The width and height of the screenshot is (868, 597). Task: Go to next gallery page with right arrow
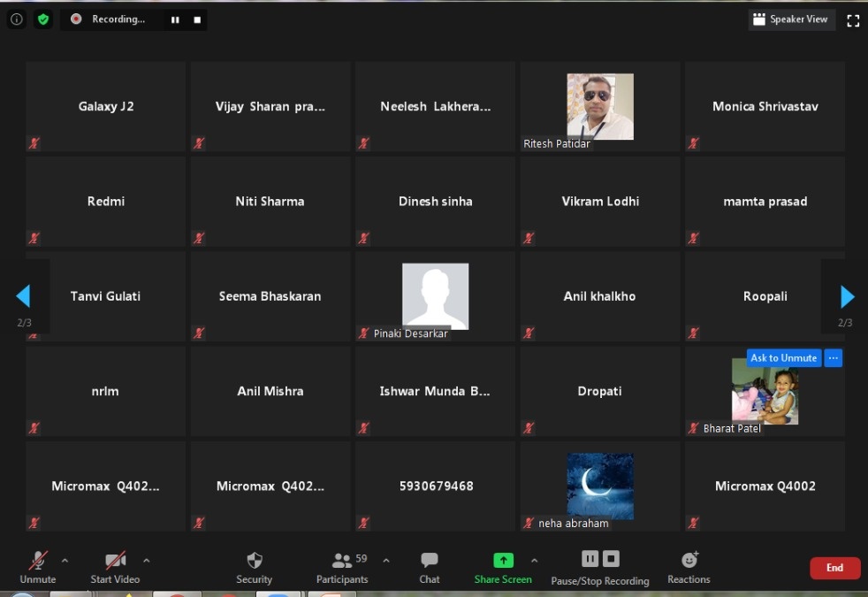tap(847, 296)
